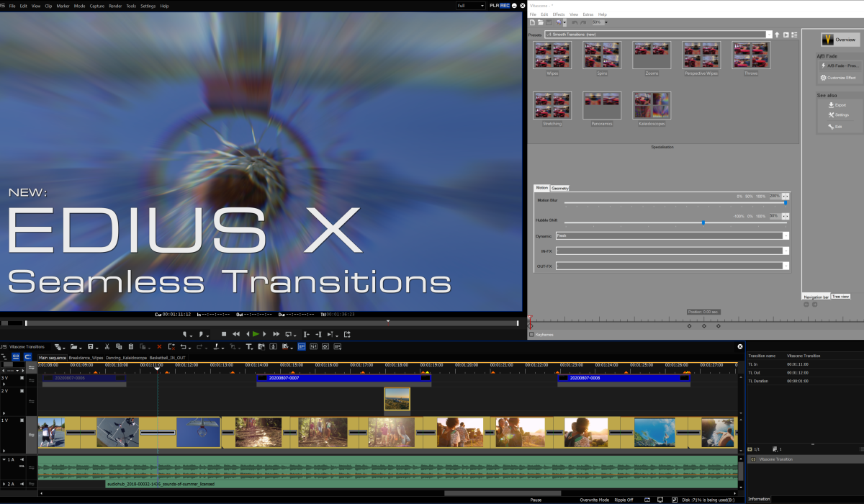Click the Loop playback icon in player
This screenshot has width=864, height=504.
[287, 334]
